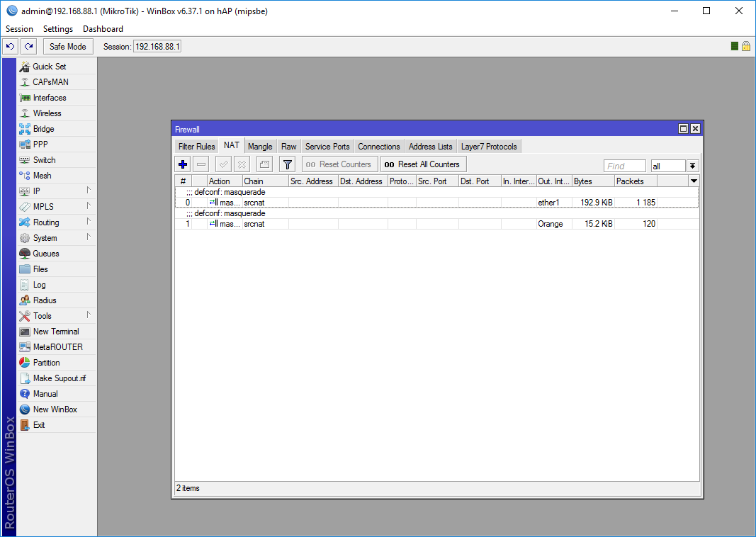Sort by the Packets column header
Image resolution: width=756 pixels, height=537 pixels.
tap(636, 181)
